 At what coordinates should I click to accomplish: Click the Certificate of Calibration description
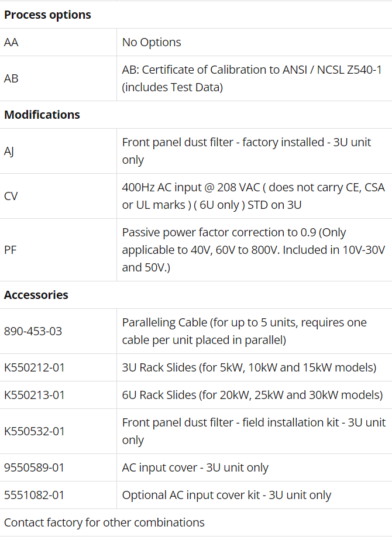click(252, 78)
